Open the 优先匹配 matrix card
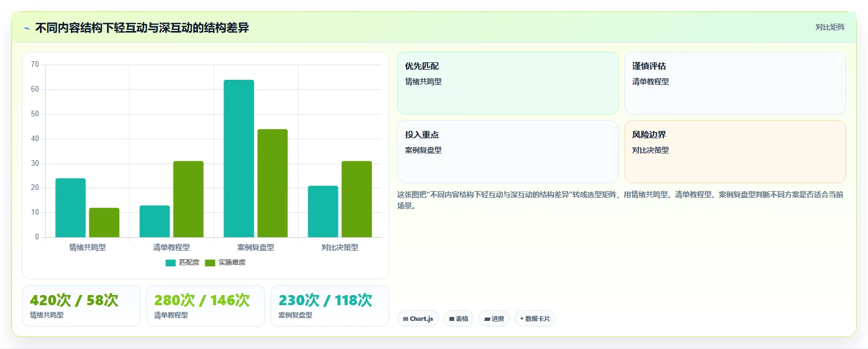868x349 pixels. (x=508, y=83)
